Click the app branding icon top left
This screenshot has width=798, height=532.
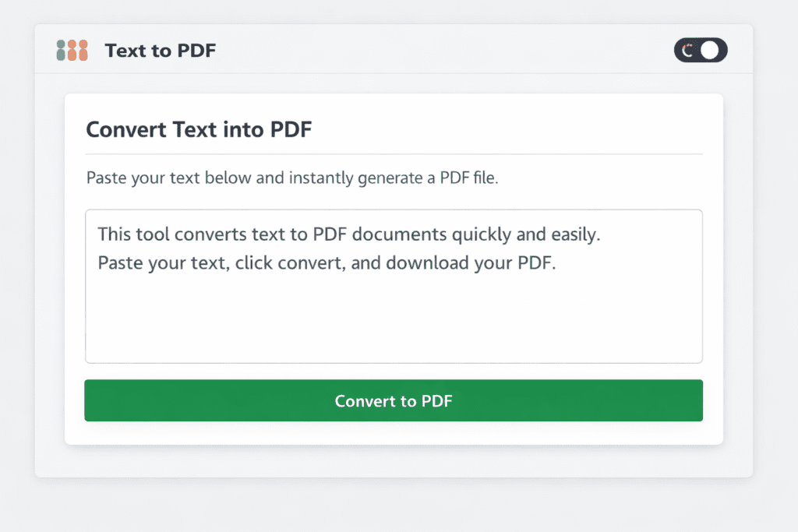tap(72, 50)
